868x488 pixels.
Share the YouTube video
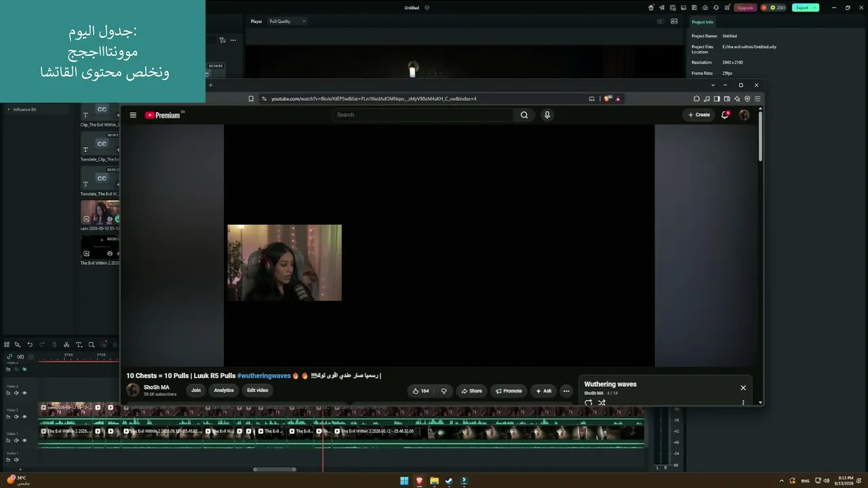(x=472, y=391)
